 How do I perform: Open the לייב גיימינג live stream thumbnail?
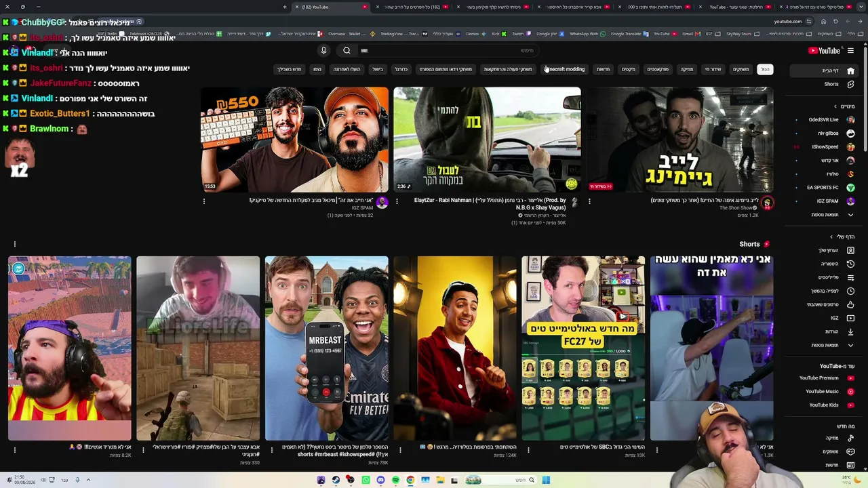(679, 140)
